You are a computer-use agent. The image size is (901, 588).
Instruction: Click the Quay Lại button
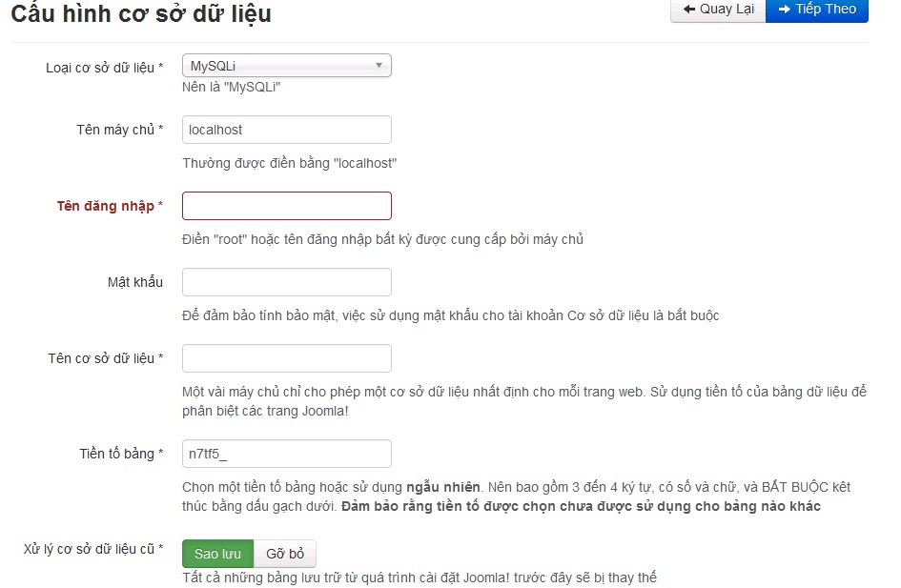click(717, 10)
